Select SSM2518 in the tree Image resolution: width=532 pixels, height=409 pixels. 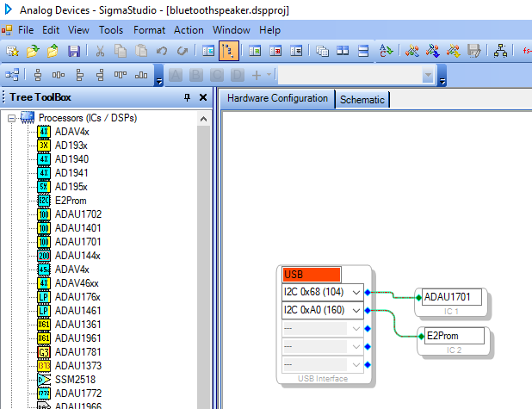pyautogui.click(x=75, y=380)
